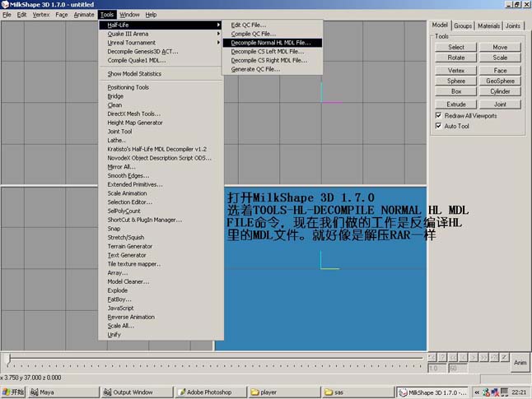Click the '?' animation control button
This screenshot has height=399, width=532.
442,357
